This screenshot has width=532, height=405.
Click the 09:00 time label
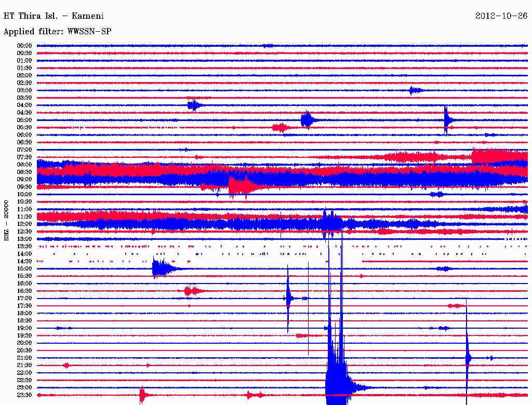coord(24,180)
